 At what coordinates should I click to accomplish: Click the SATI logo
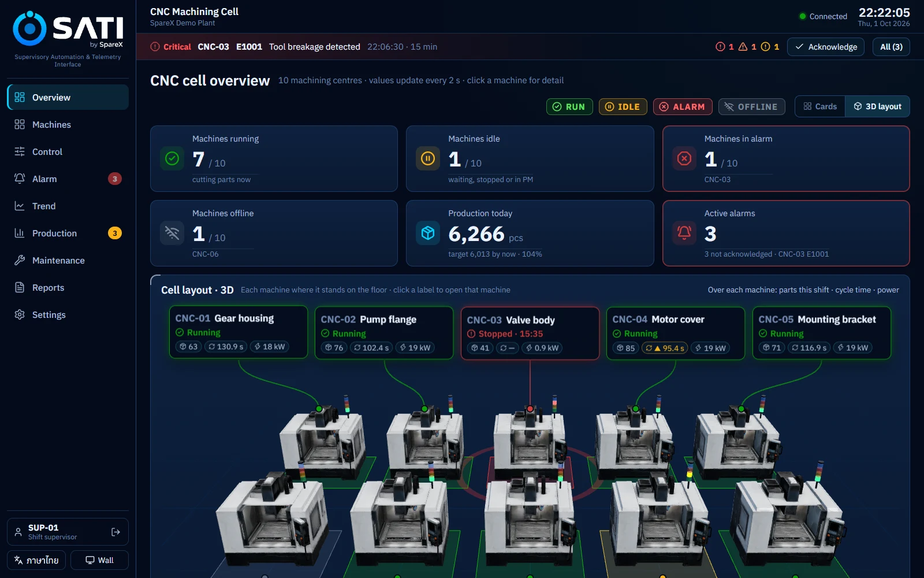click(x=68, y=29)
